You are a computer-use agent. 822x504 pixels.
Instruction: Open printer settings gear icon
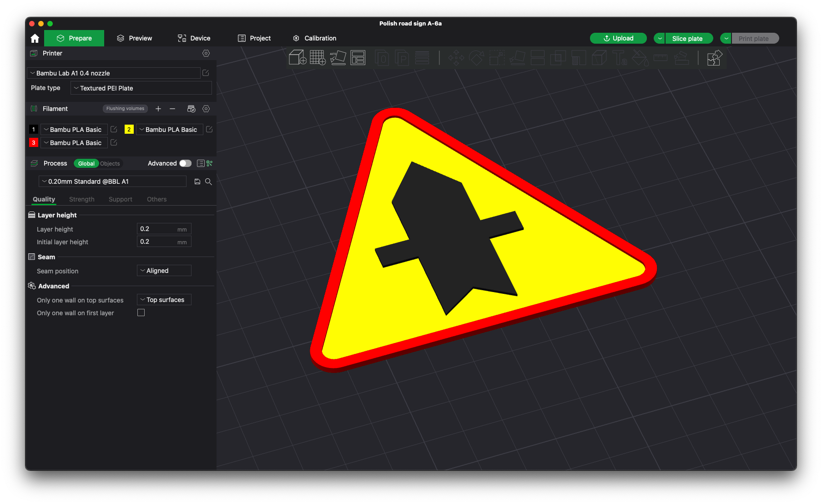coord(206,53)
